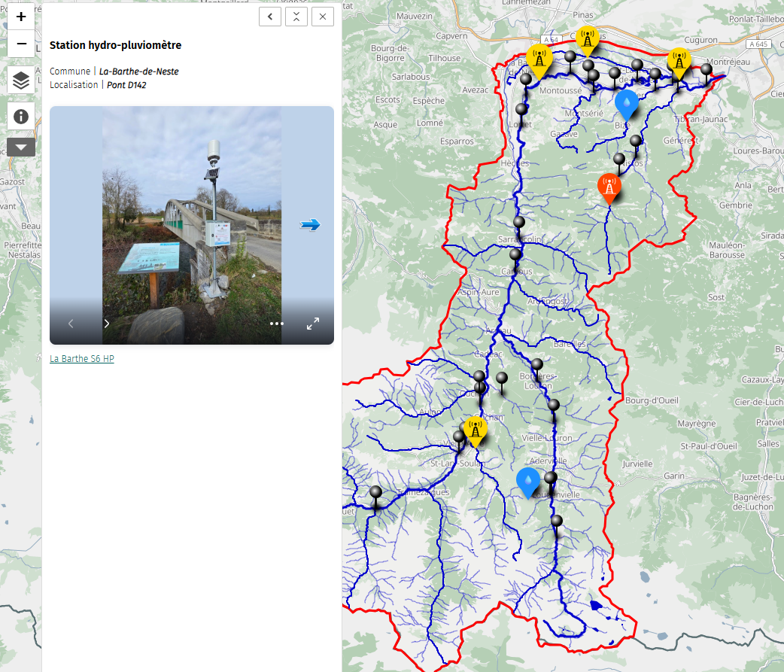Click yellow antenna marker near Montréjeau

click(x=679, y=62)
